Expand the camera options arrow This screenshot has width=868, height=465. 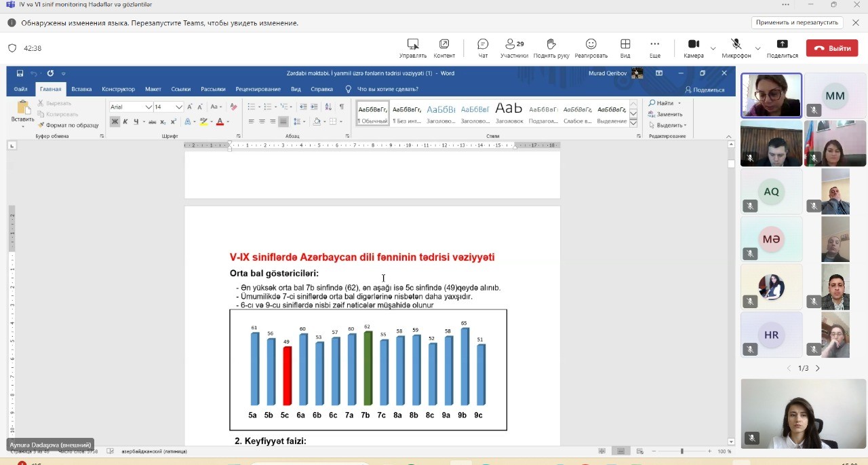713,48
